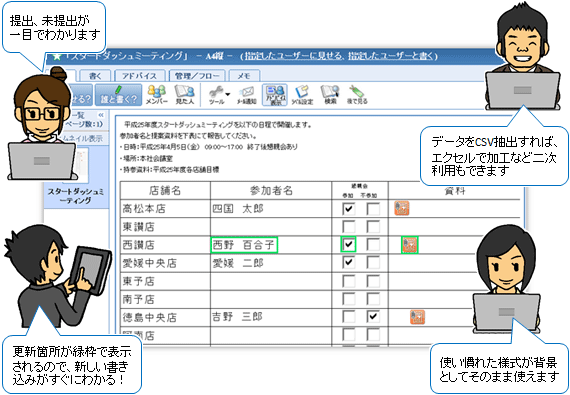The width and height of the screenshot is (570, 395).
Task: Check 参加 checkbox for 東讃店
Action: tap(349, 227)
